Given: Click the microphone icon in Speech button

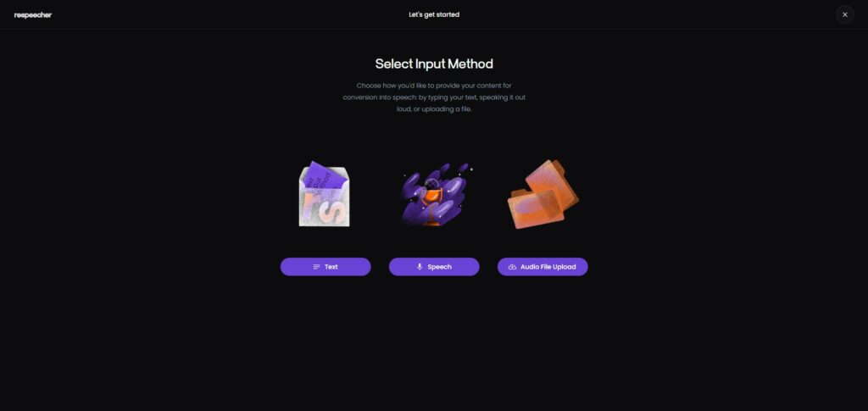Looking at the screenshot, I should click(420, 267).
